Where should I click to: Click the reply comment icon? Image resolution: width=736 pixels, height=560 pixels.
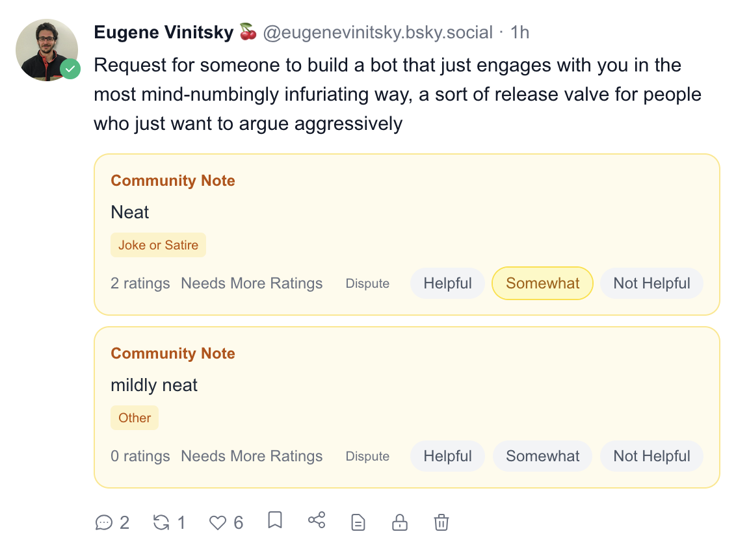[104, 522]
